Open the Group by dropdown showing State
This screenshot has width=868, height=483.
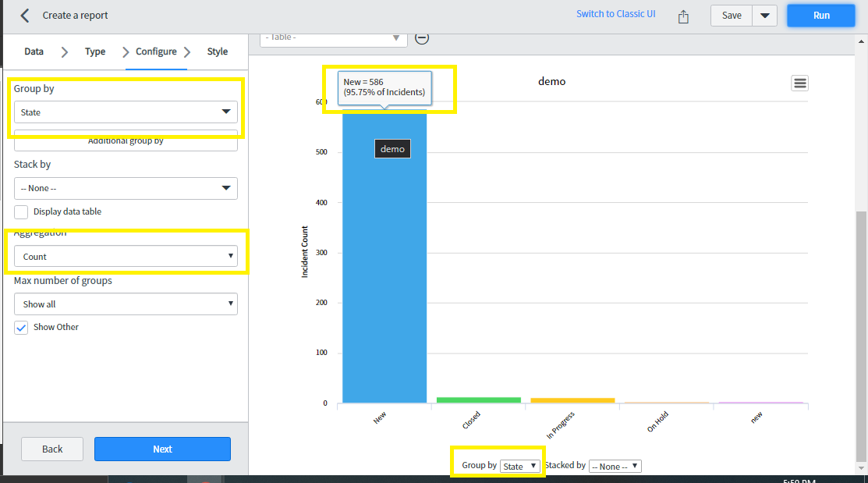tap(125, 112)
